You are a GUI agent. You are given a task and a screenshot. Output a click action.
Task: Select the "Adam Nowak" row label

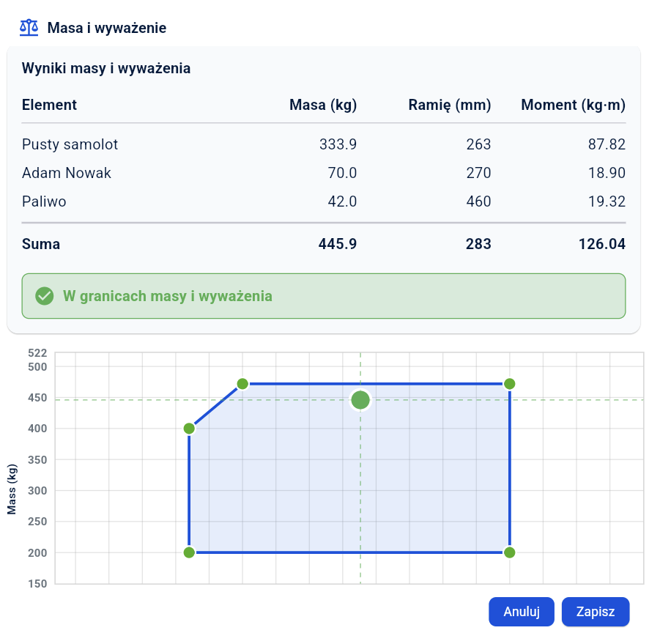click(67, 173)
